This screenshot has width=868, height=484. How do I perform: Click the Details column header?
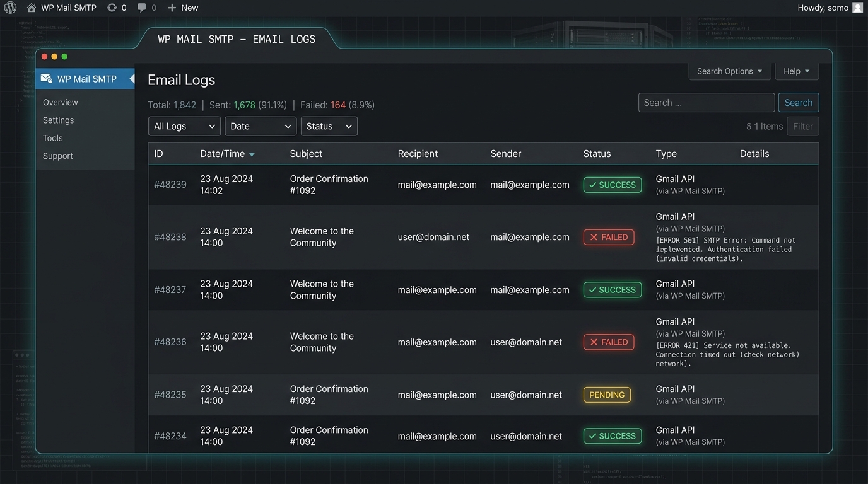(x=754, y=154)
